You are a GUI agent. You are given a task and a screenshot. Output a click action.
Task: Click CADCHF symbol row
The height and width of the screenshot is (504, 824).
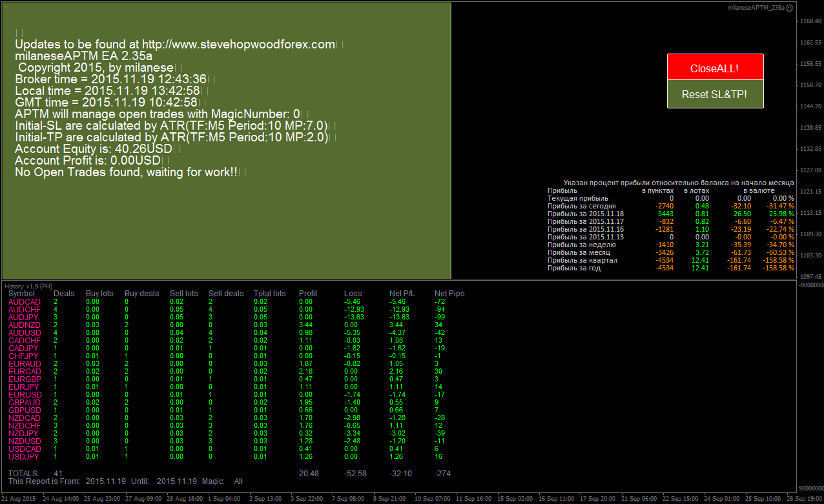(x=24, y=341)
